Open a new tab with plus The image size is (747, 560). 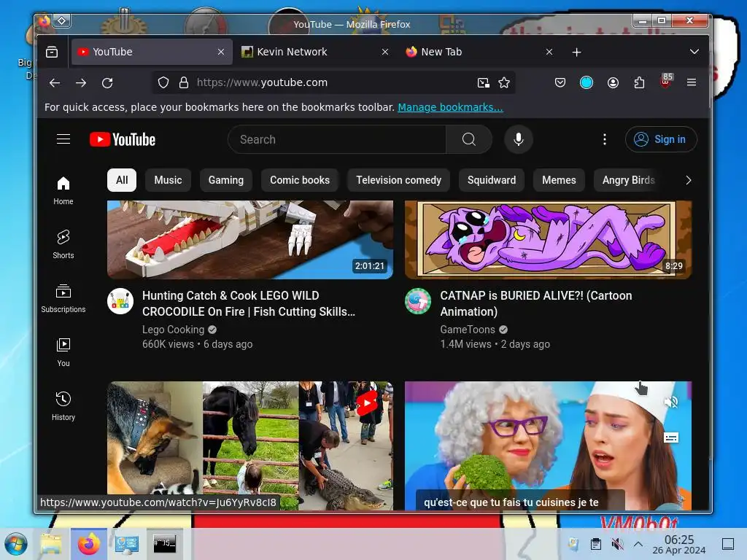point(576,52)
